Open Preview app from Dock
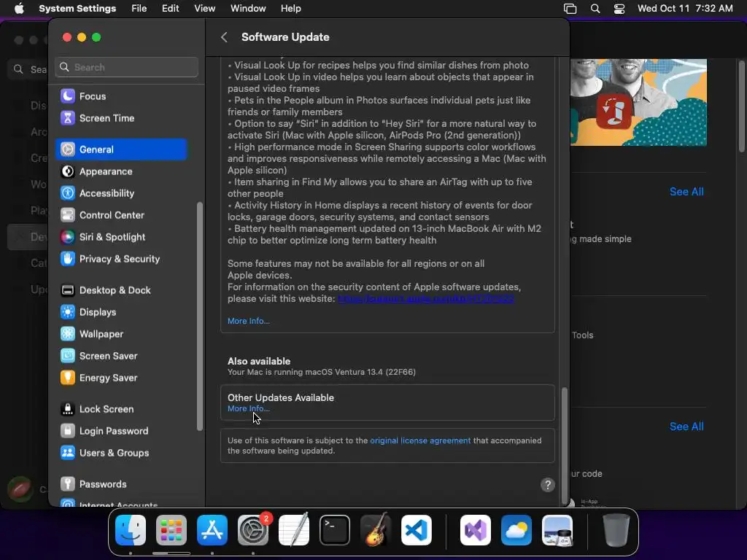 tap(557, 530)
